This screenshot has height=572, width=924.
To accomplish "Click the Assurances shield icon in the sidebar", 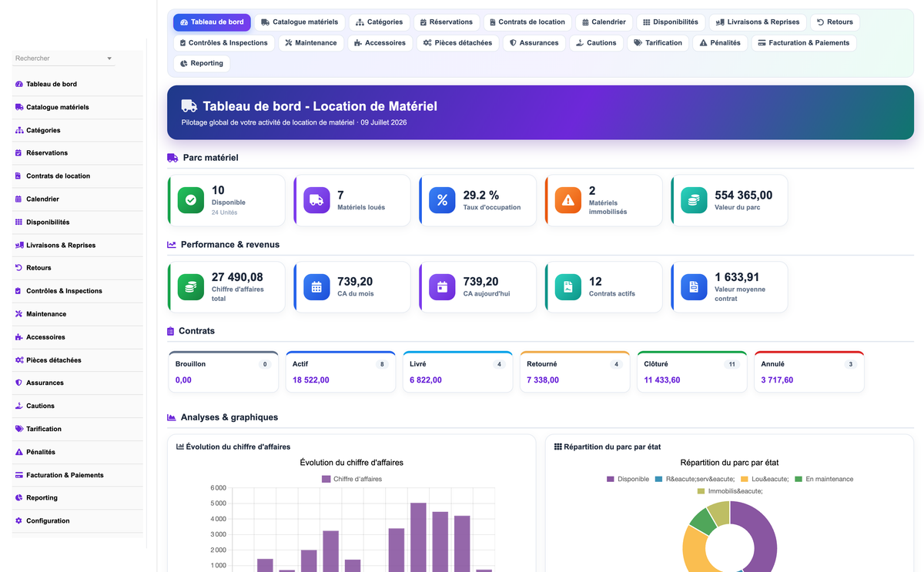I will pos(18,383).
